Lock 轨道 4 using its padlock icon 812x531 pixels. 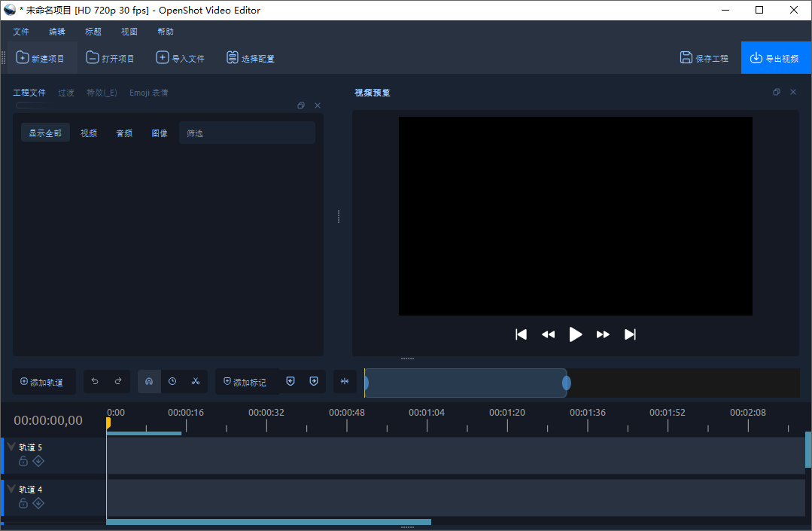(x=23, y=503)
